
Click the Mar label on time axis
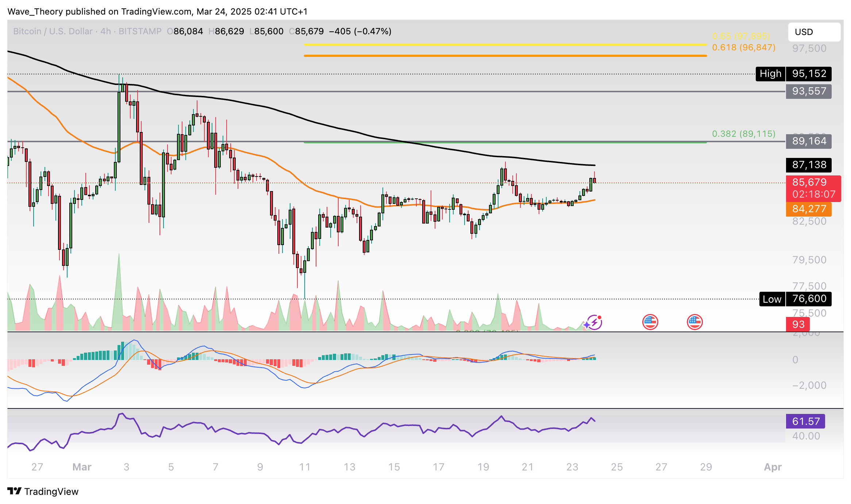(82, 467)
